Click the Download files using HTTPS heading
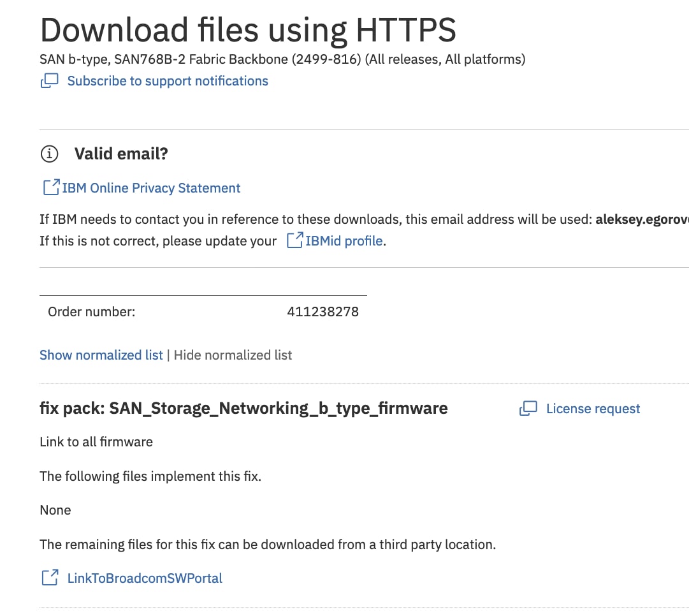 click(249, 30)
